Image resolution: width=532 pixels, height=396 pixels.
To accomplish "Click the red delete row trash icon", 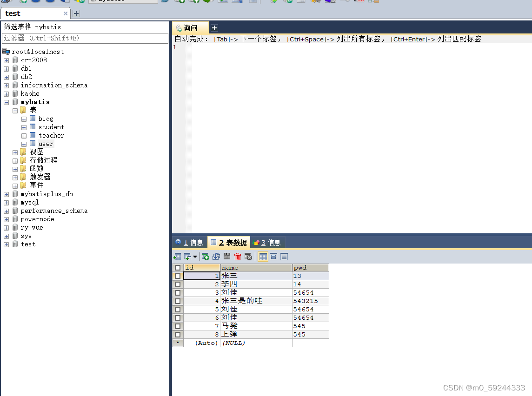I will pyautogui.click(x=238, y=257).
